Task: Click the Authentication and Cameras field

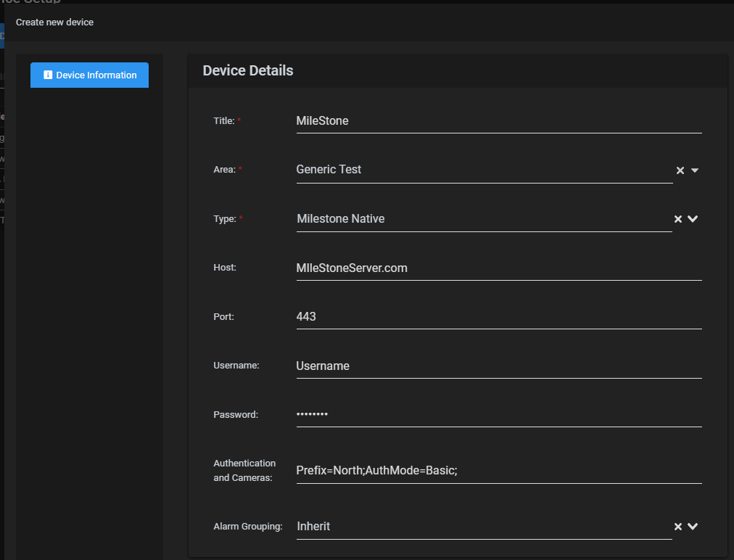Action: pos(499,471)
